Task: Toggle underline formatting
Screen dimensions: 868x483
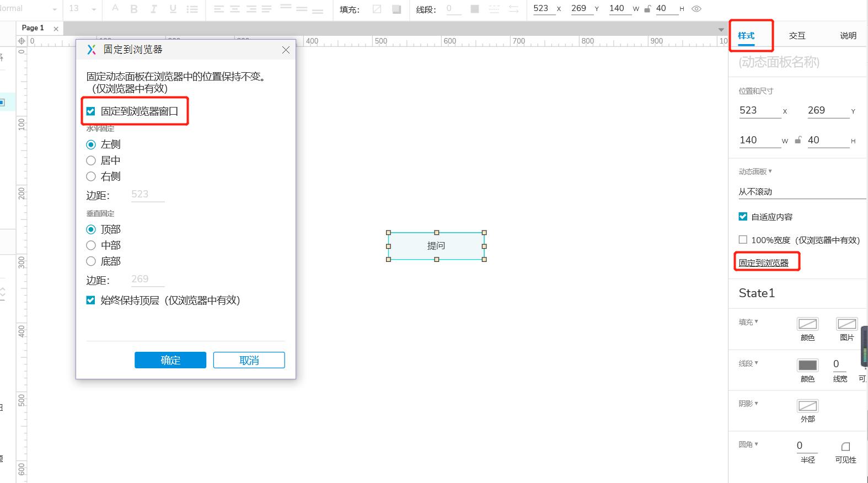Action: coord(173,9)
